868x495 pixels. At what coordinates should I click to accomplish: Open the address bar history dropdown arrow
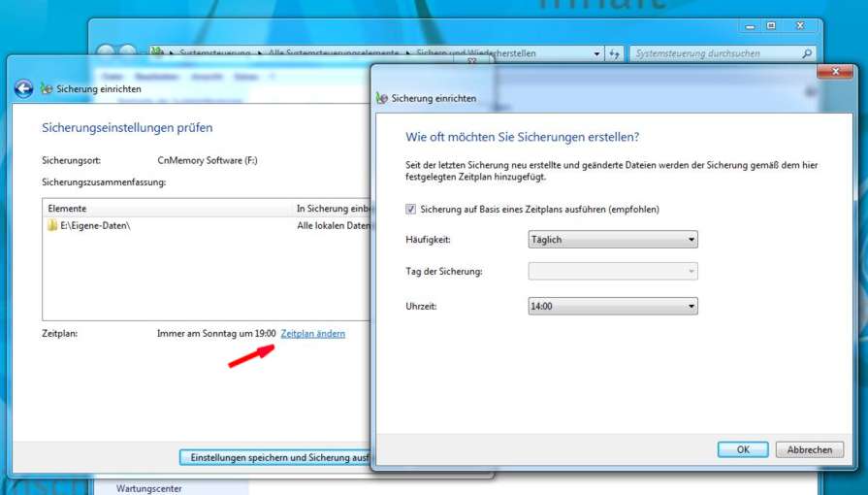click(596, 53)
